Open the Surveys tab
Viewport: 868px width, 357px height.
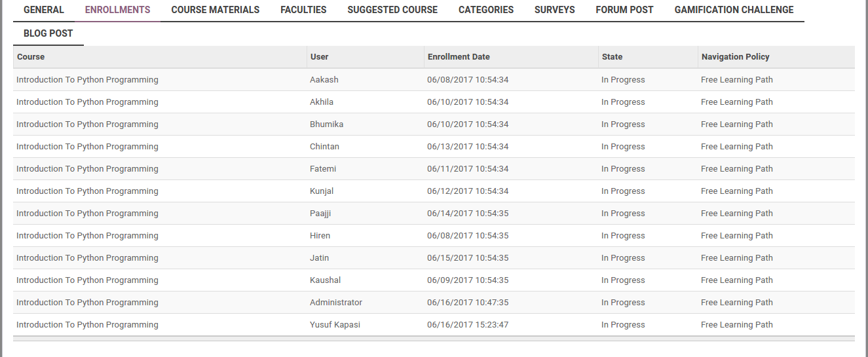(555, 10)
